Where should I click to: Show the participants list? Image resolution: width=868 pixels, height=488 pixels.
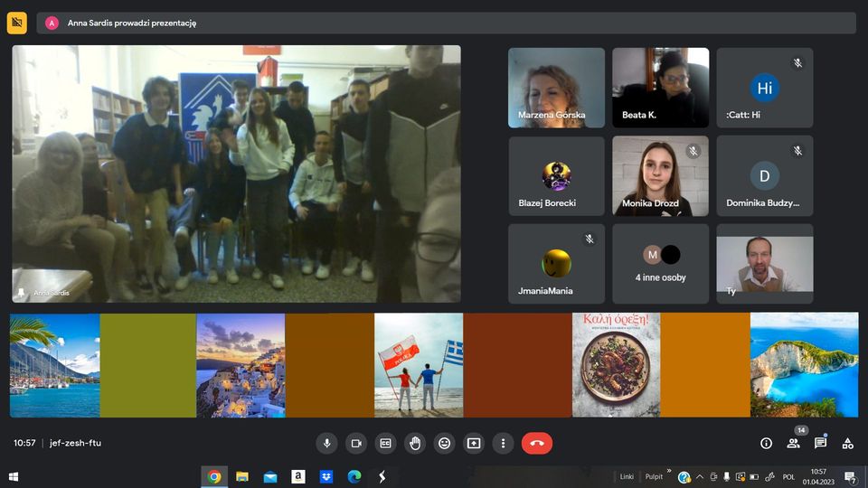[x=793, y=443]
